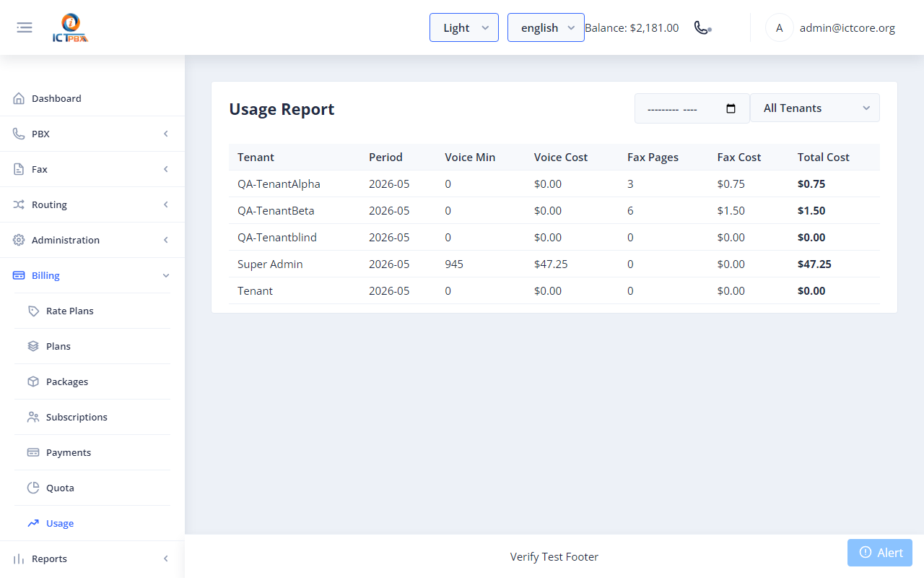Collapse the Billing menu chevron

pos(166,275)
